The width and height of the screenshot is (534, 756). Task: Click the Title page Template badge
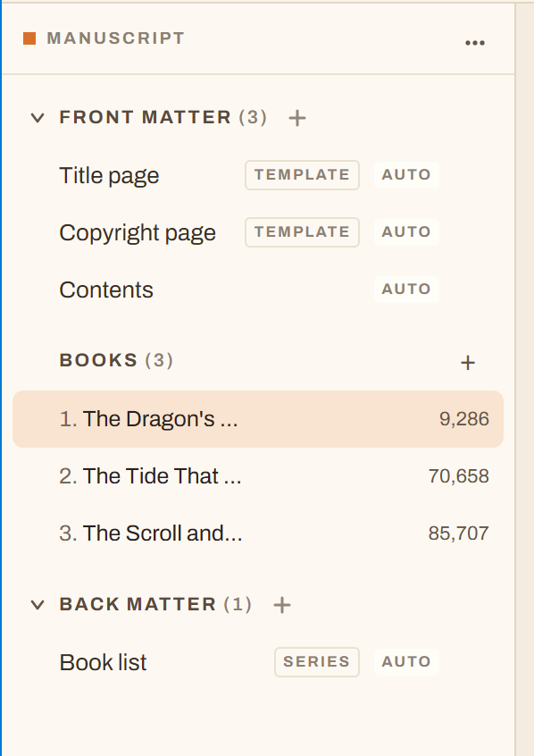click(x=302, y=175)
